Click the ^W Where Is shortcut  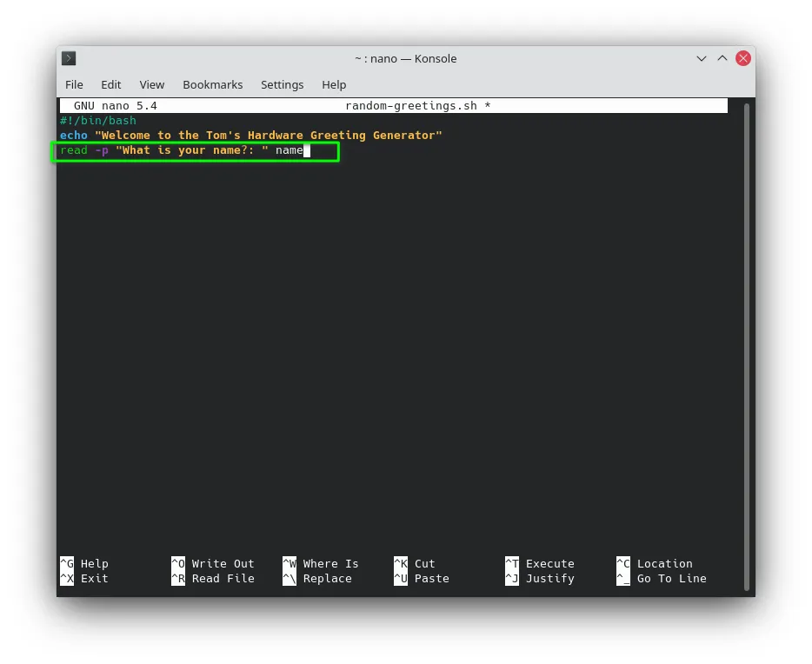321,563
